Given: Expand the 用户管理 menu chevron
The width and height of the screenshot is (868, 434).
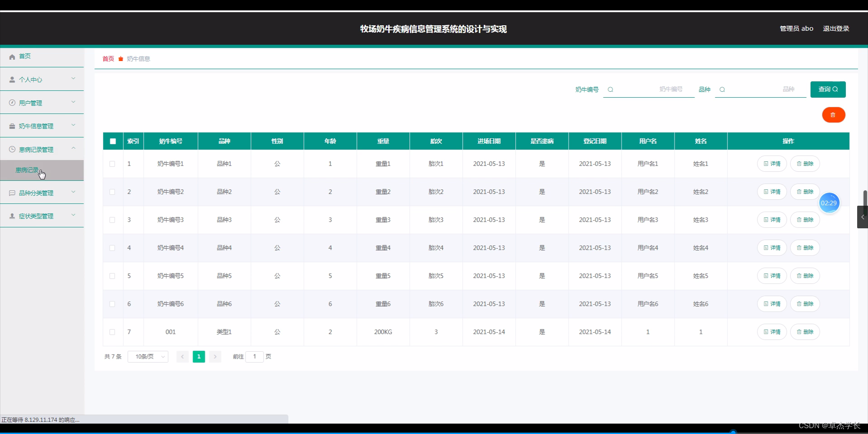Looking at the screenshot, I should pyautogui.click(x=73, y=102).
